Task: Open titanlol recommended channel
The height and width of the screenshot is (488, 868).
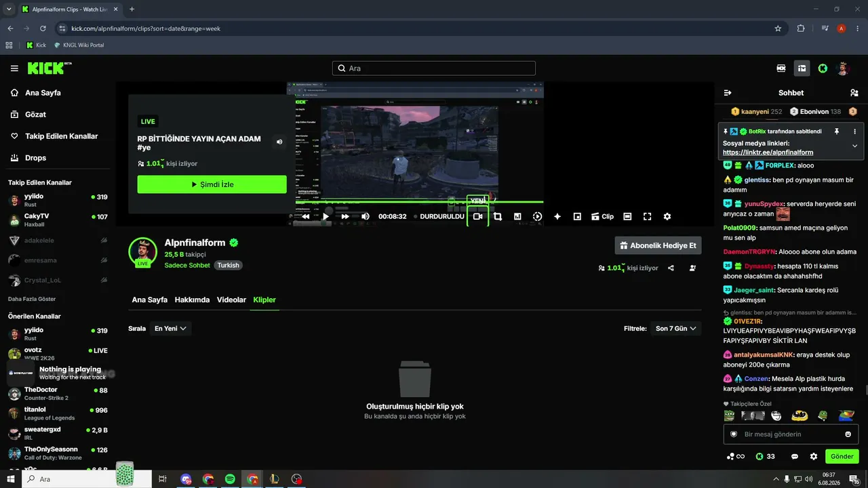Action: pyautogui.click(x=58, y=413)
